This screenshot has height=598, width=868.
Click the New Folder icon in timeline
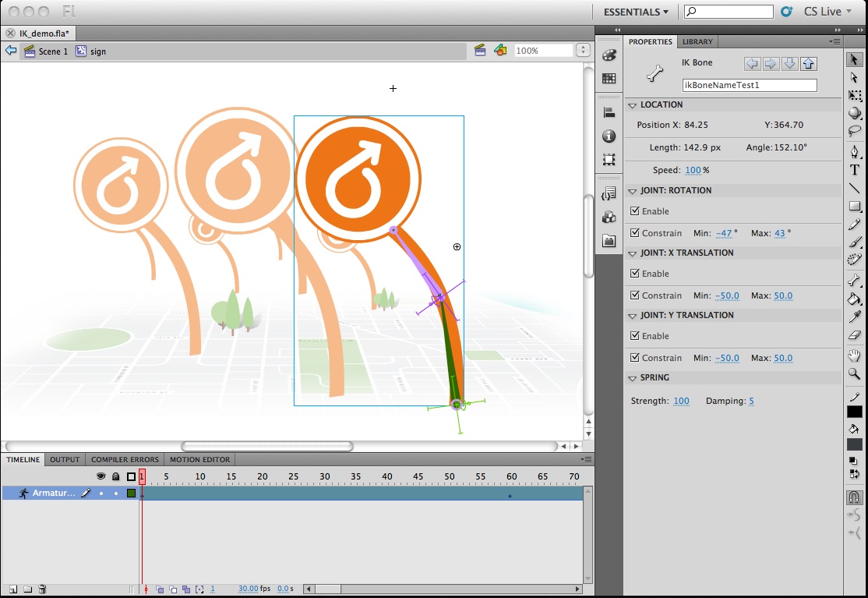[28, 589]
